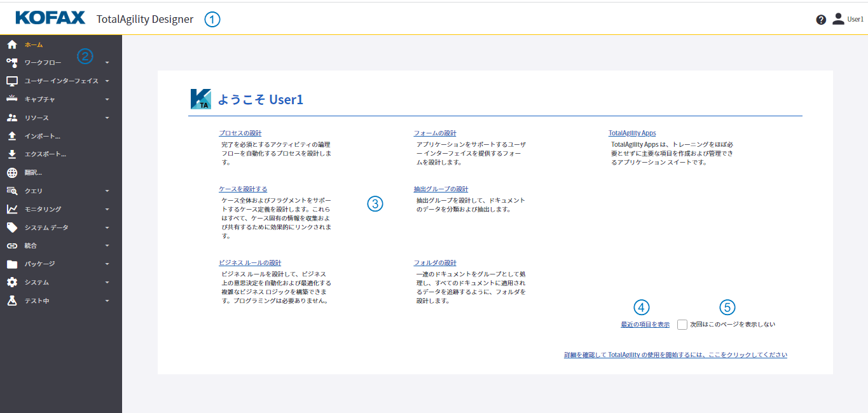Open the プロセスの設計 link

(x=240, y=133)
